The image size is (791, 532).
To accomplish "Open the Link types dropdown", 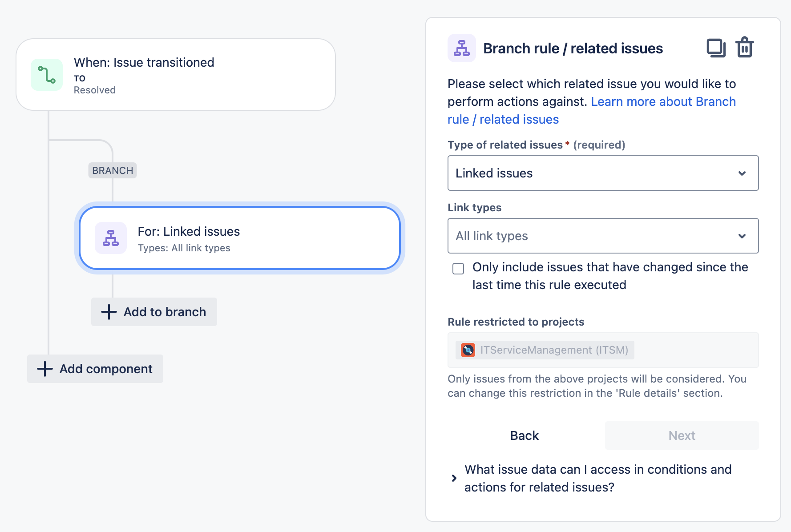I will pyautogui.click(x=603, y=236).
